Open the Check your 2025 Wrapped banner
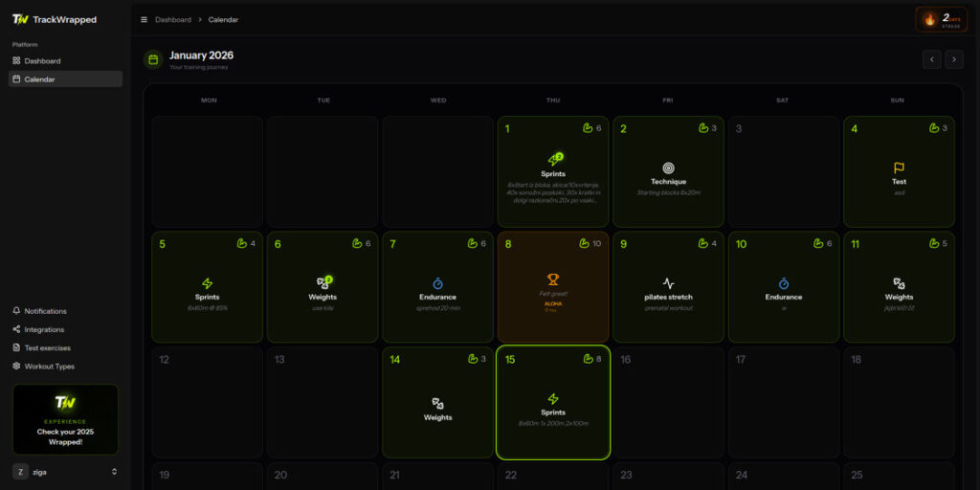The image size is (980, 490). pyautogui.click(x=65, y=419)
